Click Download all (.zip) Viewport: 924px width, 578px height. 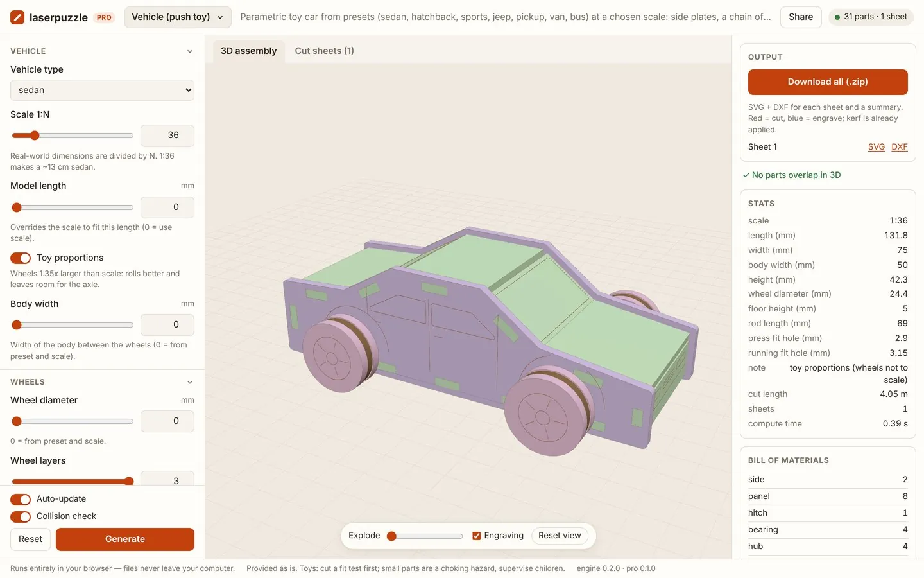[x=828, y=82]
